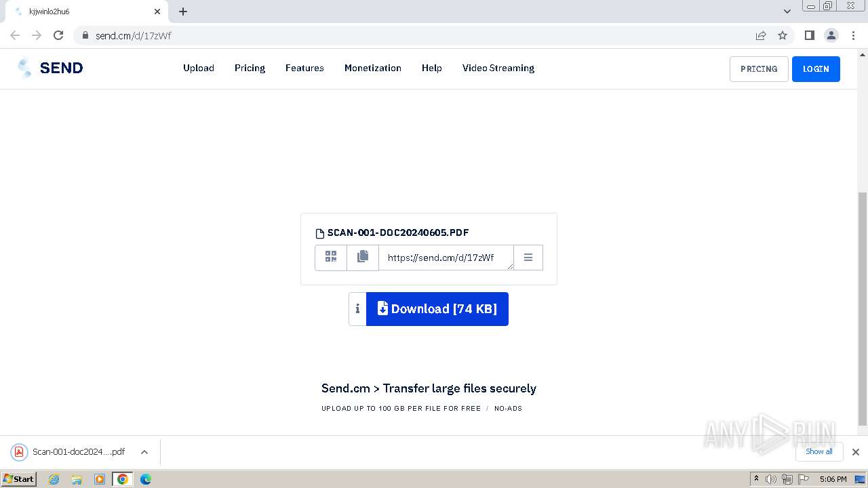Close the kjjwinlo2hu6 tab
The width and height of the screenshot is (868, 488).
(157, 12)
